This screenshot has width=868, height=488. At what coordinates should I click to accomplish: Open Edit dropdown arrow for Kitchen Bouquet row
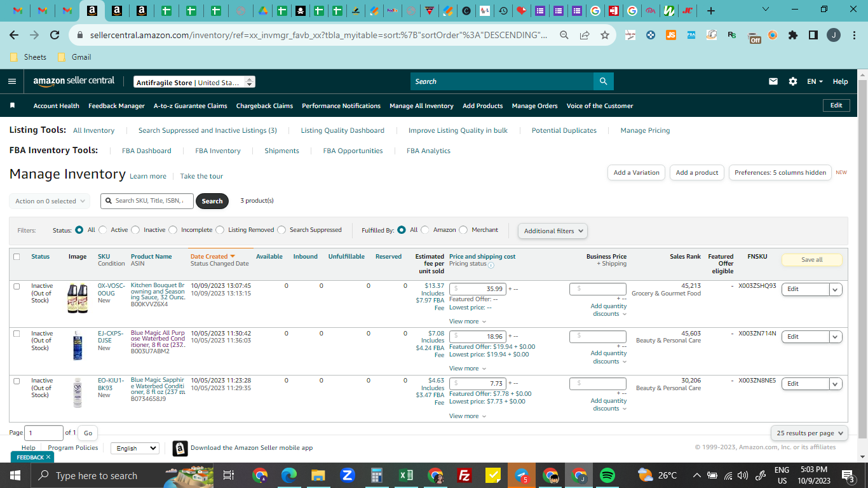836,289
